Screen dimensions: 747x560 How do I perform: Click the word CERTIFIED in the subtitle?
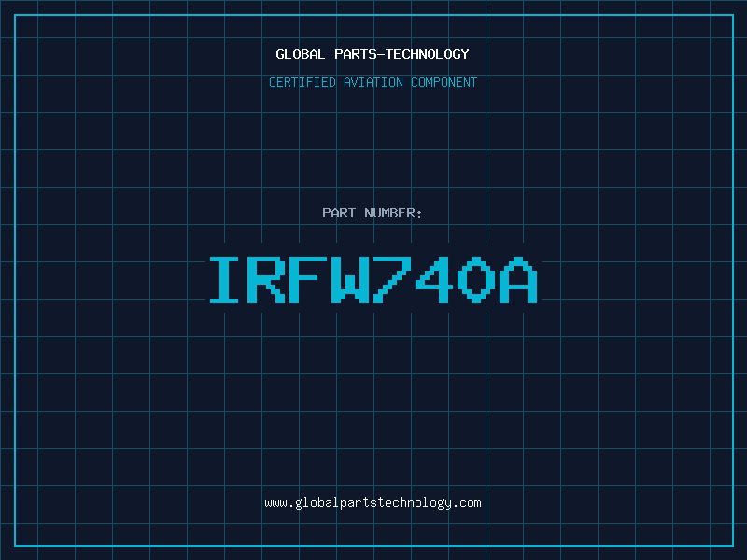[302, 82]
